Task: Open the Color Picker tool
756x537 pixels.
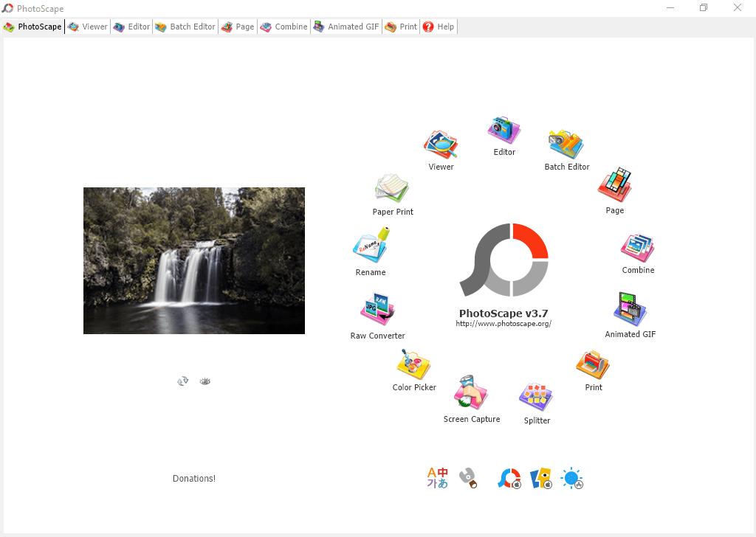Action: tap(414, 364)
